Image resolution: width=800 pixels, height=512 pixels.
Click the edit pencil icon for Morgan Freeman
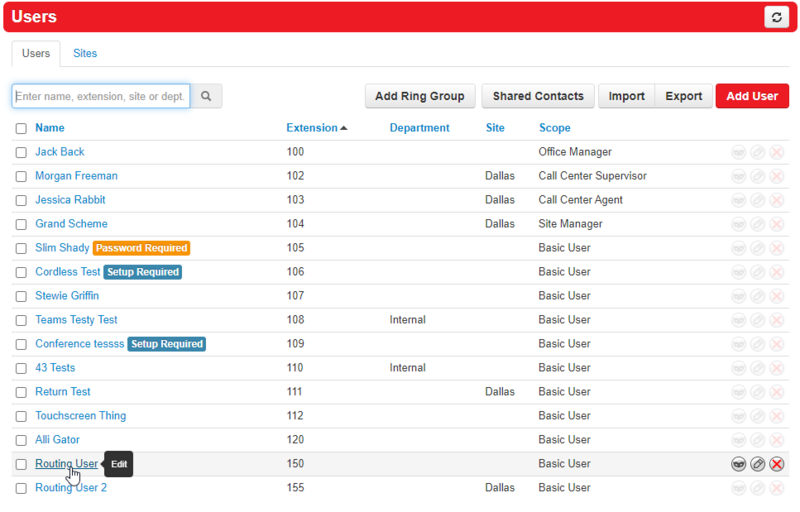[758, 176]
